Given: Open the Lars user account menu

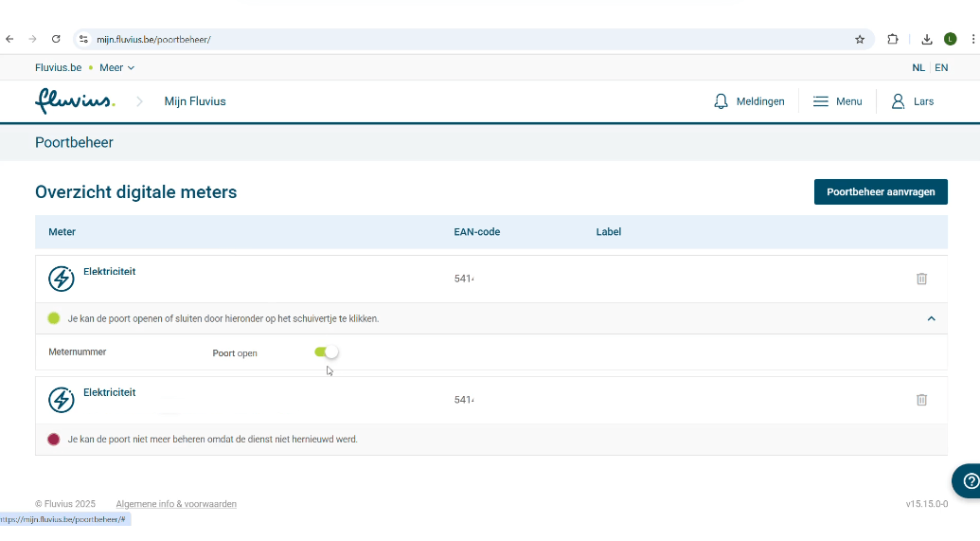Looking at the screenshot, I should click(913, 101).
